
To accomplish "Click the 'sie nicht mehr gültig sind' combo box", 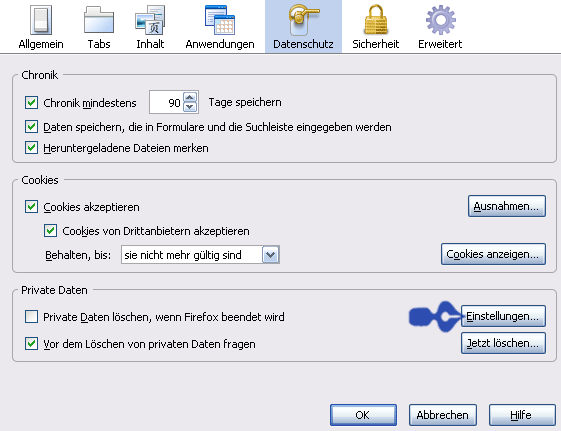I will (200, 255).
